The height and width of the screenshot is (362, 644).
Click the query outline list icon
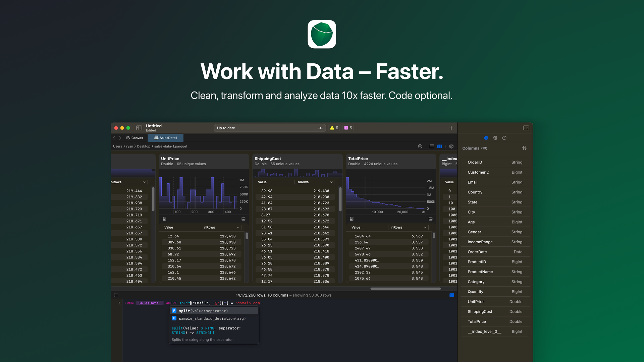[x=116, y=295]
